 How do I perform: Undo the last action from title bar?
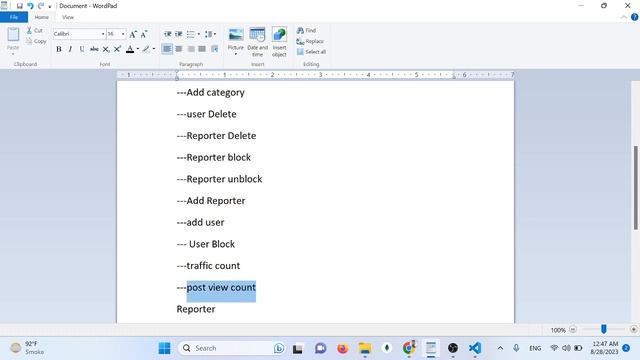[30, 6]
